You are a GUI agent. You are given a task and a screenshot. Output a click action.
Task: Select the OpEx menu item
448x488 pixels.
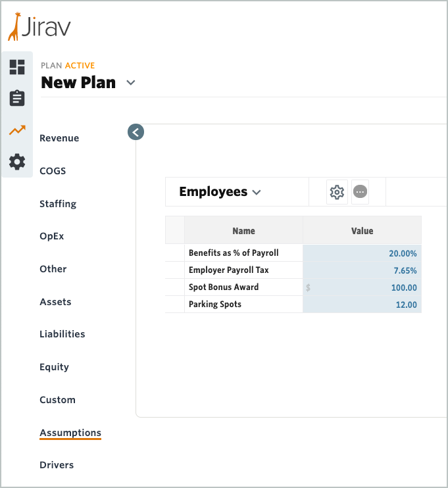pyautogui.click(x=52, y=236)
